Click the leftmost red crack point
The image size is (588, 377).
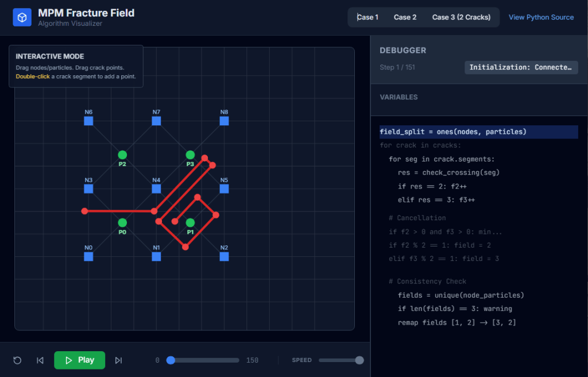(85, 211)
